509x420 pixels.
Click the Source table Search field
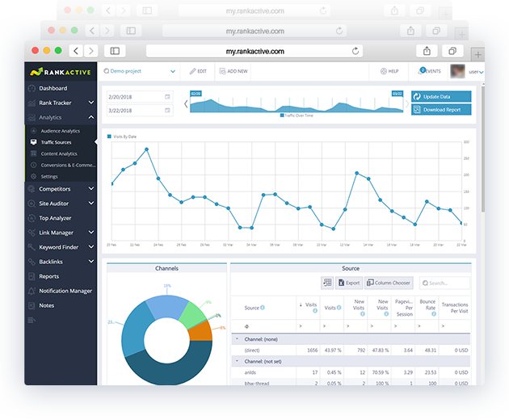pyautogui.click(x=444, y=283)
